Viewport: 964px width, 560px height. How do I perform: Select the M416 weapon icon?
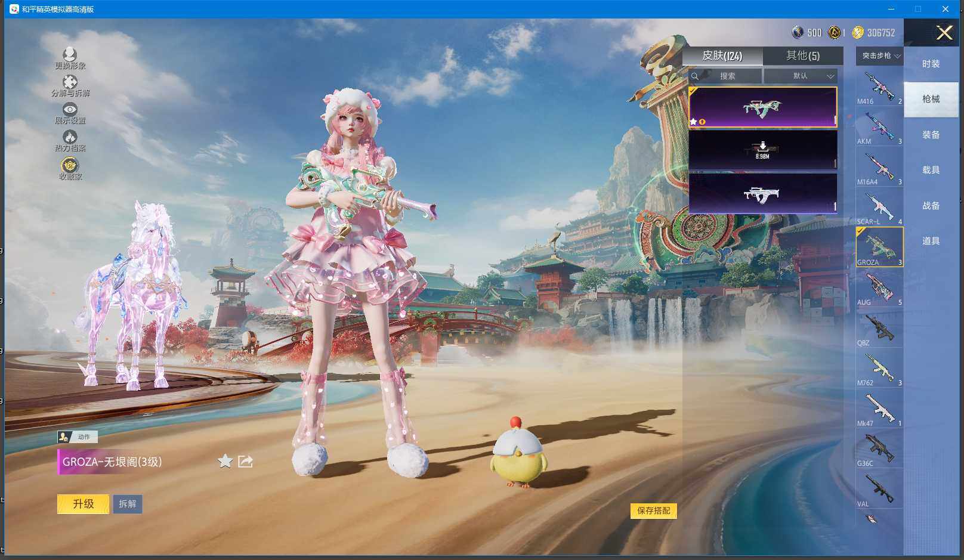(x=879, y=86)
